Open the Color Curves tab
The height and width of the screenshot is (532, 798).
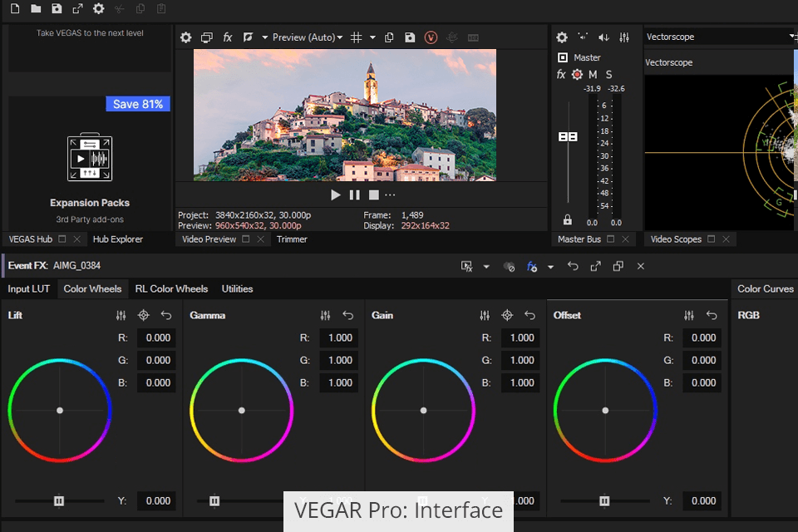[766, 288]
